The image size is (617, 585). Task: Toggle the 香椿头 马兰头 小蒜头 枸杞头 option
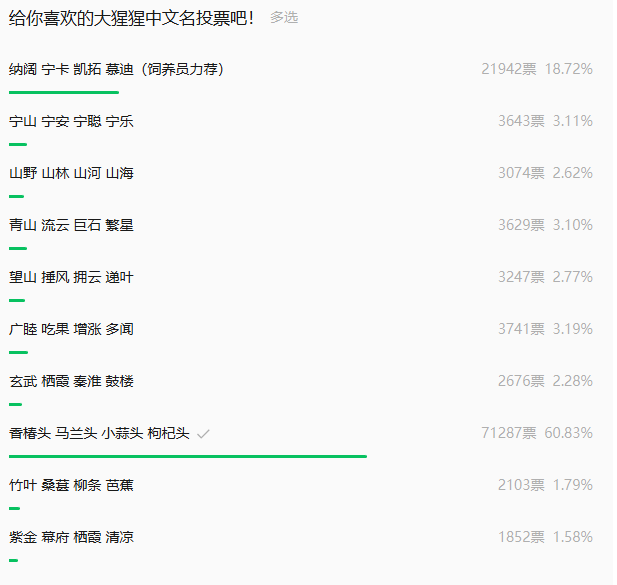99,433
